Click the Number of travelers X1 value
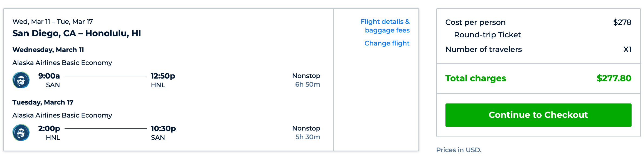The image size is (644, 156). (627, 49)
